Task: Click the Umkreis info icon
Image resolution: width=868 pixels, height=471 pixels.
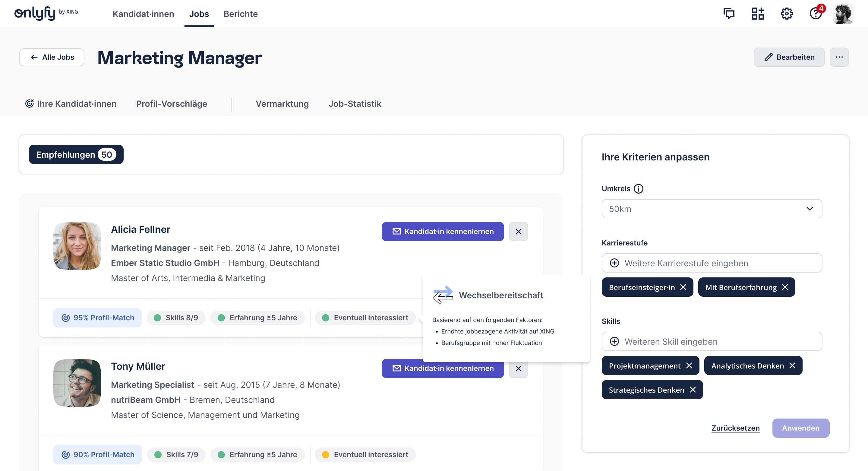Action: pyautogui.click(x=638, y=189)
